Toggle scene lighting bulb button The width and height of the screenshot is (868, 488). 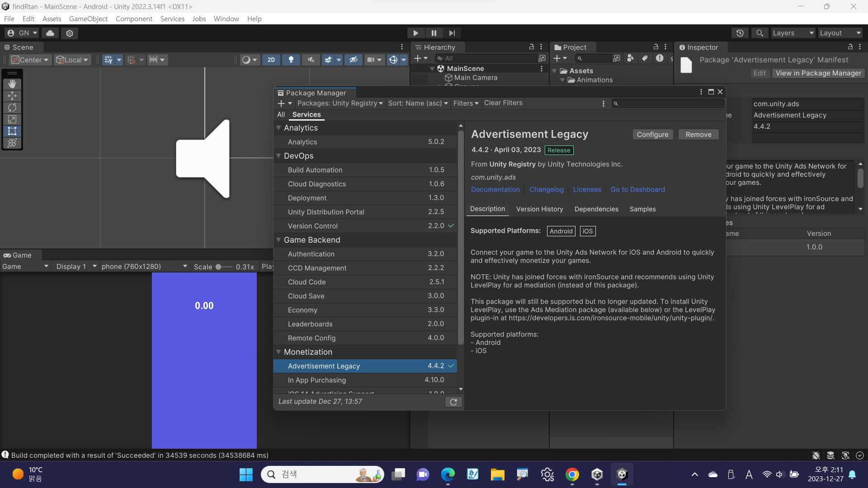coord(291,60)
